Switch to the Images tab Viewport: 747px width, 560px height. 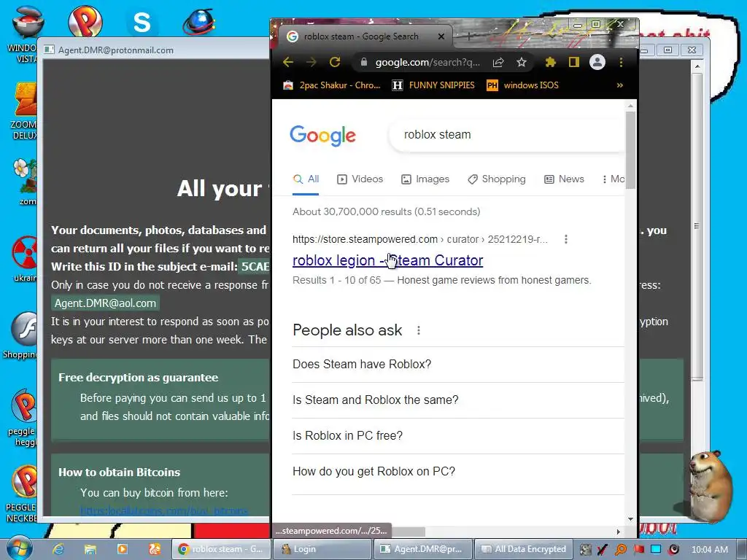click(x=425, y=179)
